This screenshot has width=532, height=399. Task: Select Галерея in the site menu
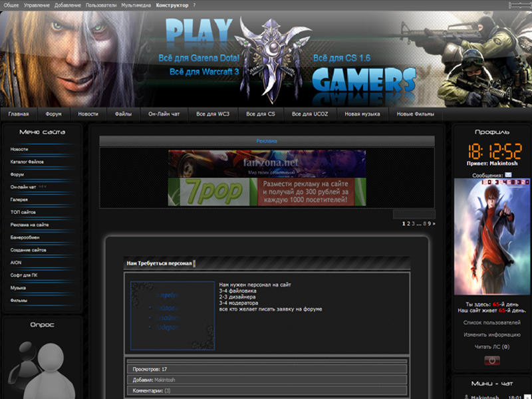(19, 199)
